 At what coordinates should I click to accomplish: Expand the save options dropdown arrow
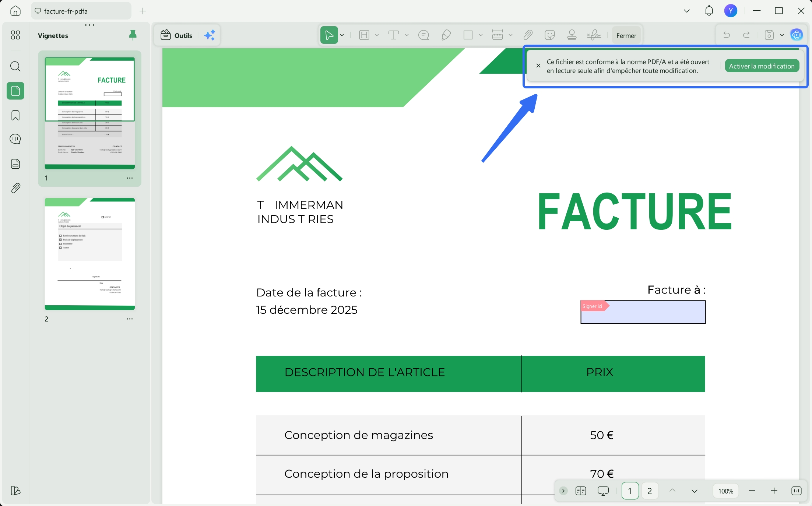[x=782, y=35]
